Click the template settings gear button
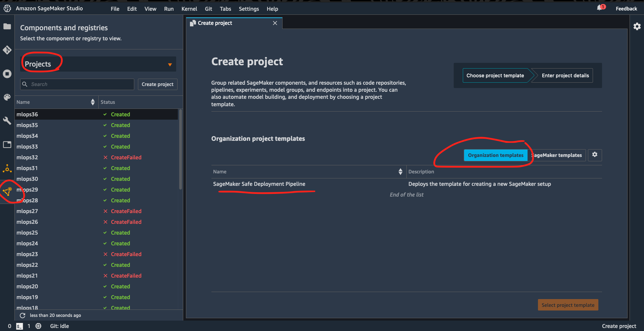The image size is (644, 331). (595, 155)
